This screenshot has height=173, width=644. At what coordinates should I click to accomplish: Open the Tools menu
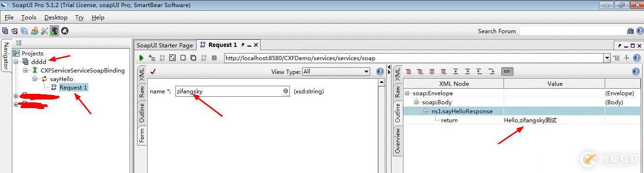[28, 17]
